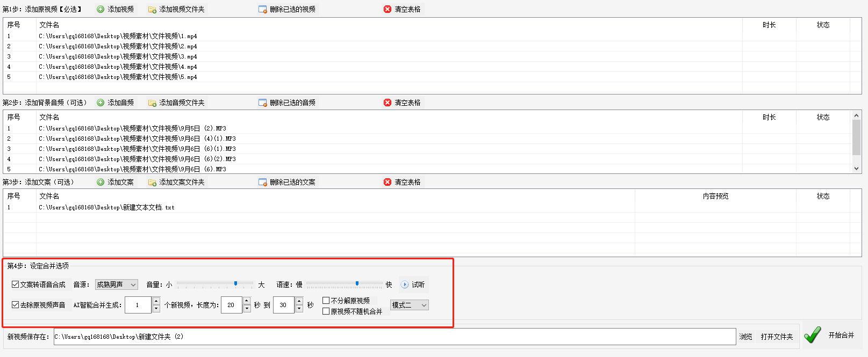Select video row 文件视频\1.mp4
Screen dimensions: 868x357
coord(432,36)
